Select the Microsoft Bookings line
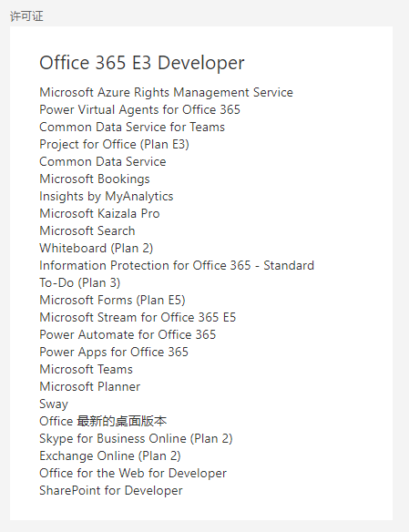Viewport: 409px width, 532px height. click(x=95, y=179)
